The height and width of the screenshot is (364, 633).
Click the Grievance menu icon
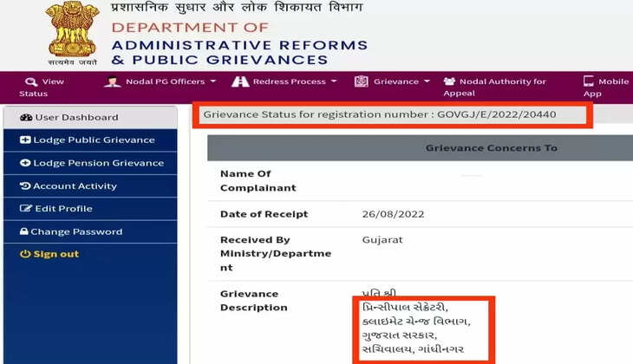point(362,81)
